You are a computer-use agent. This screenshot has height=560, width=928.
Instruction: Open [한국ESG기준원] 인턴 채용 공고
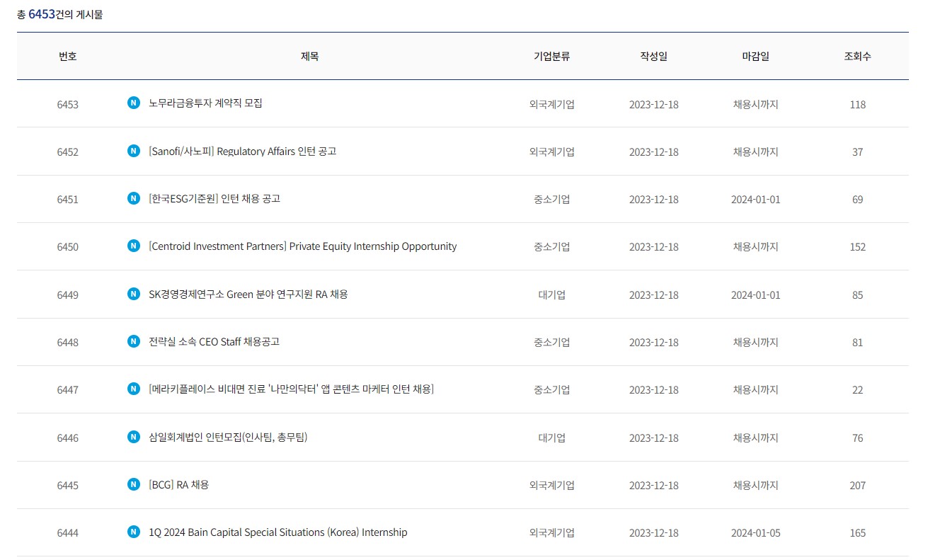pyautogui.click(x=214, y=199)
